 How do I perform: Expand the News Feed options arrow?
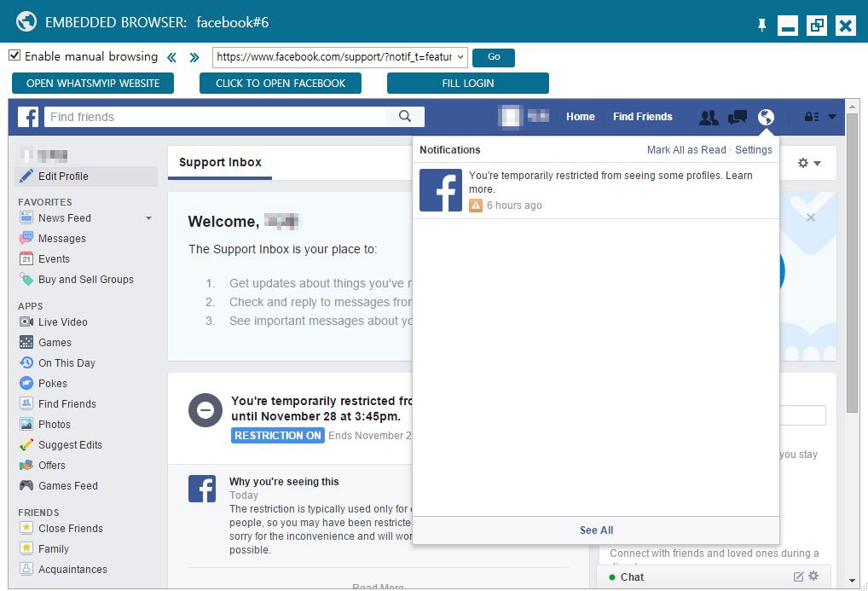coord(148,218)
